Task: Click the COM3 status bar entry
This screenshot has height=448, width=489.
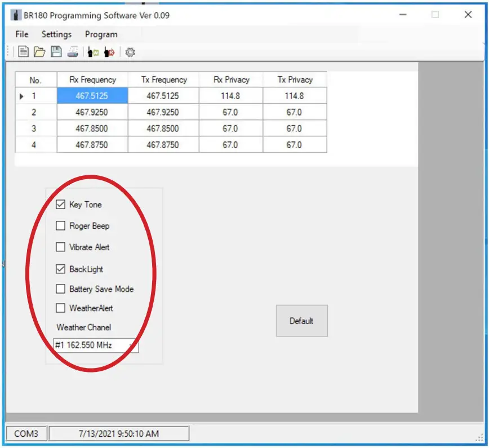Action: tap(26, 434)
